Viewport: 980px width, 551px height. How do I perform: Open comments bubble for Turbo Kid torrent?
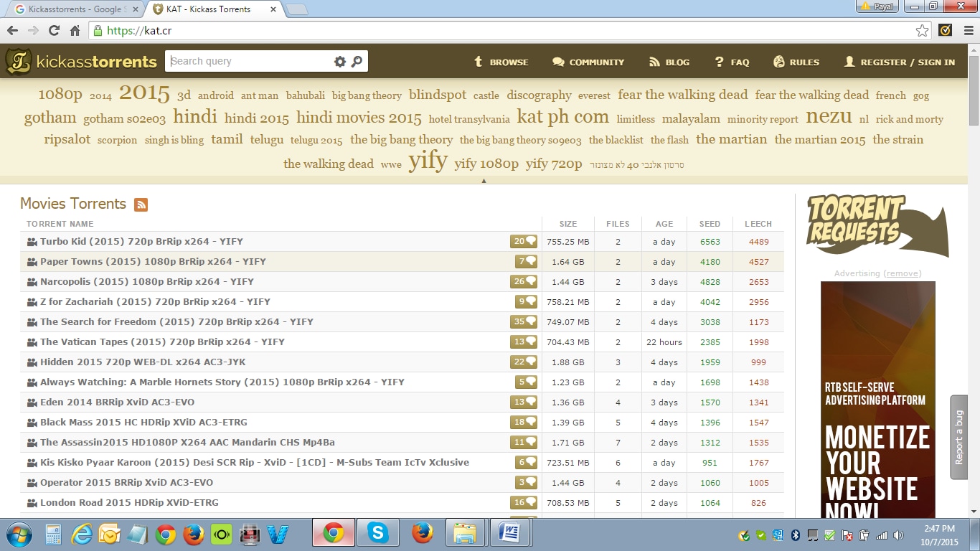[524, 242]
